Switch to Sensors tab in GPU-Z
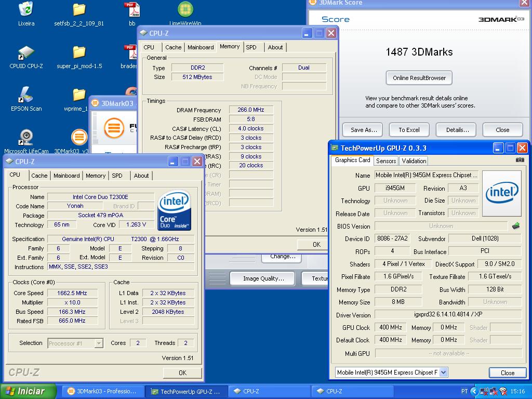This screenshot has width=532, height=399. click(x=386, y=161)
